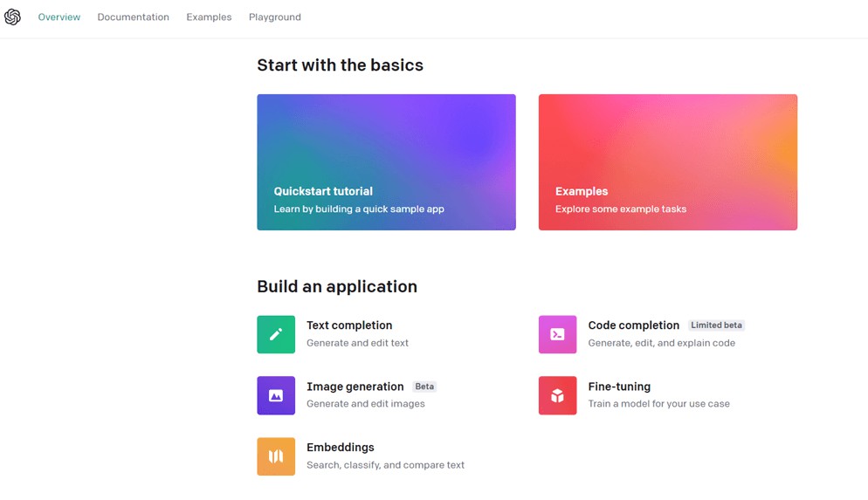Click the green Text completion pencil icon

(x=276, y=334)
